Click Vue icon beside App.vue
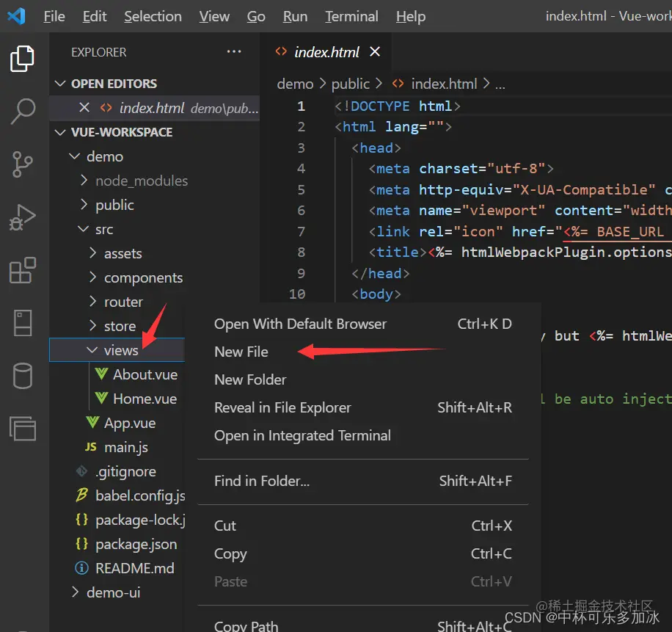Screen dimensions: 672x632 pos(92,422)
